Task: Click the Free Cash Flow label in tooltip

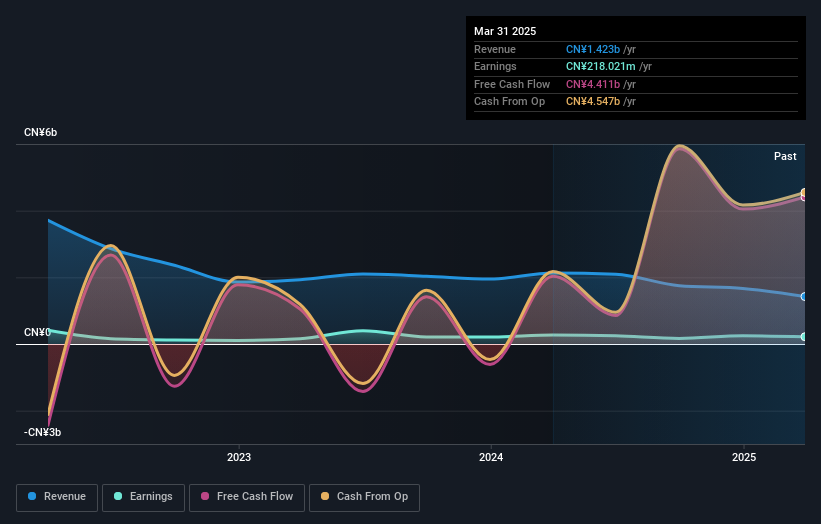Action: pos(512,84)
